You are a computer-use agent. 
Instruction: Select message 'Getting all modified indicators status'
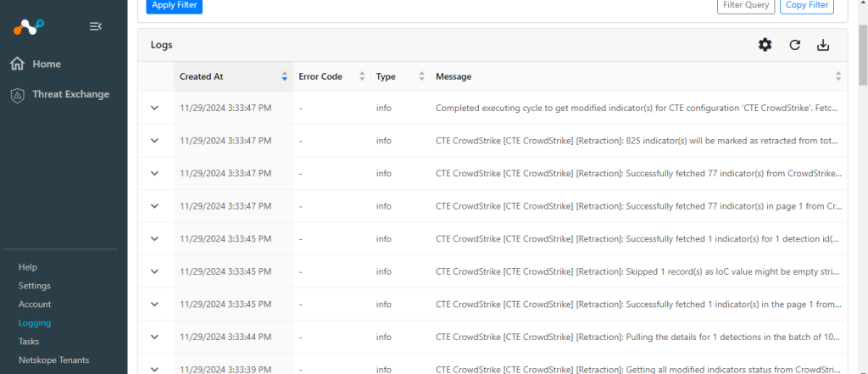click(x=639, y=369)
